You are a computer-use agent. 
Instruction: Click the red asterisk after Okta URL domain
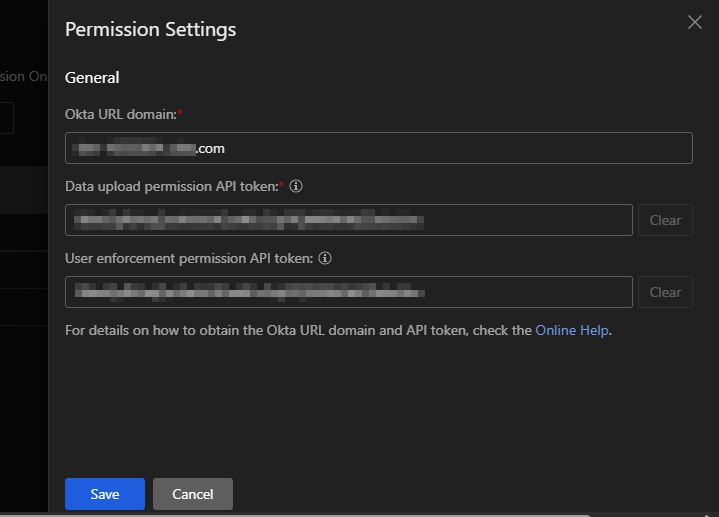pyautogui.click(x=179, y=113)
